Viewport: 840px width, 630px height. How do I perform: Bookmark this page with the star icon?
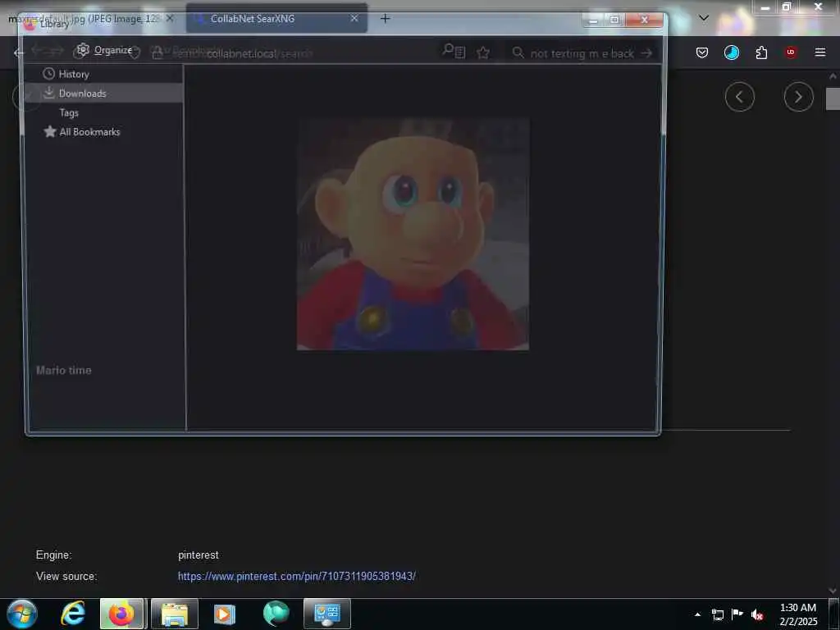483,52
